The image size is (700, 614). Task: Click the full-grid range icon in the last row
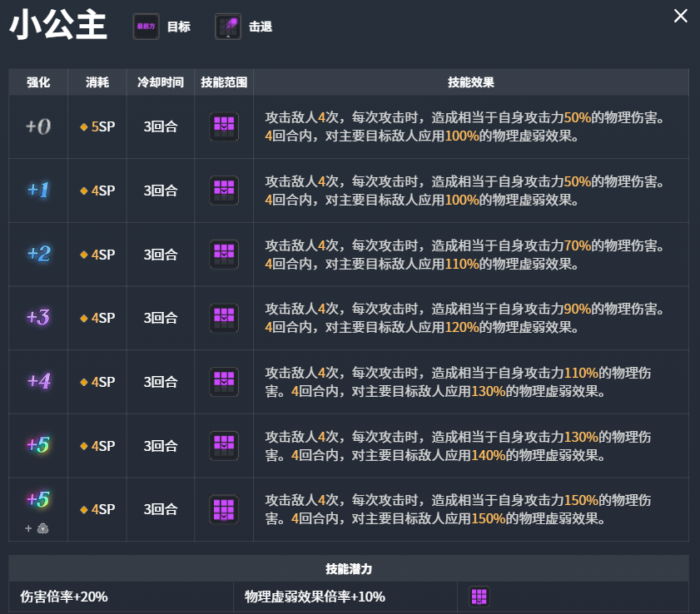point(224,509)
